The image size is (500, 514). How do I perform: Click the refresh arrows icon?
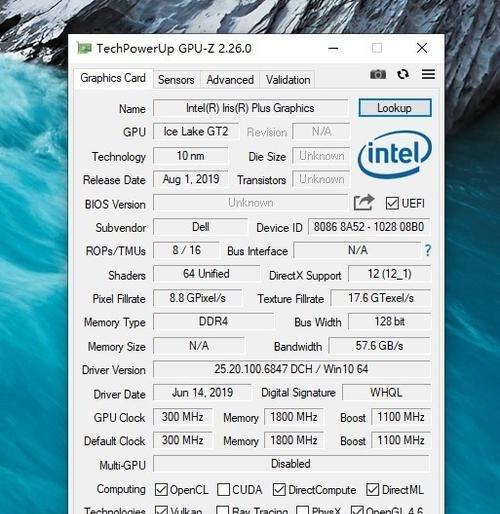[403, 74]
